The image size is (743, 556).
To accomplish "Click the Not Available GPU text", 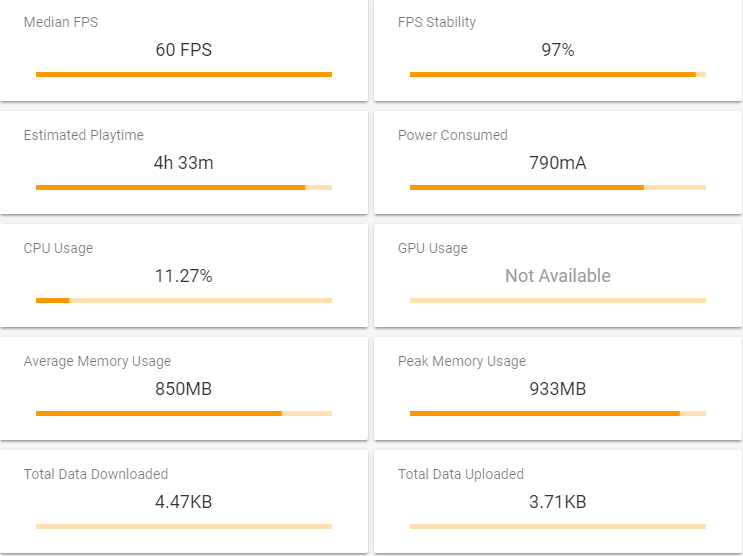I will [x=558, y=276].
